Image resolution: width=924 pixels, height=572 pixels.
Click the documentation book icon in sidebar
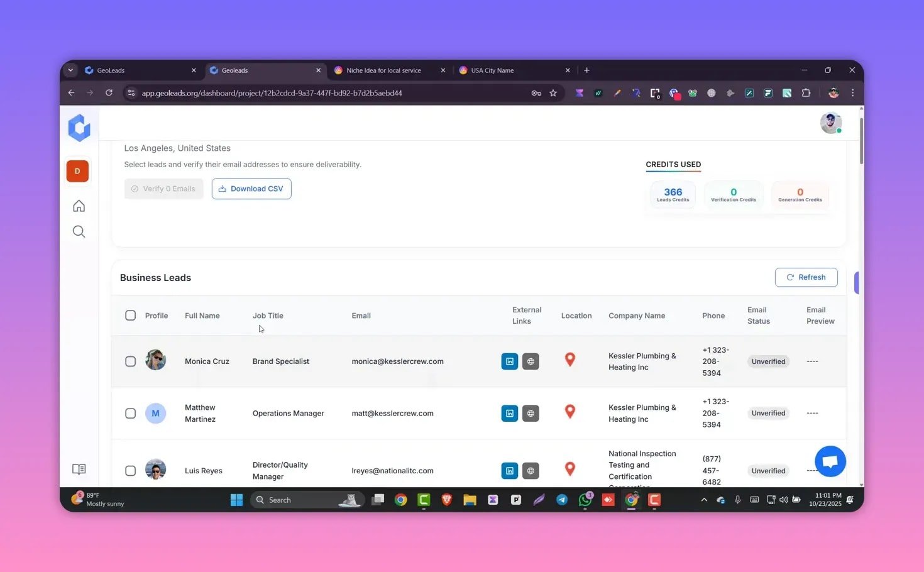(79, 469)
